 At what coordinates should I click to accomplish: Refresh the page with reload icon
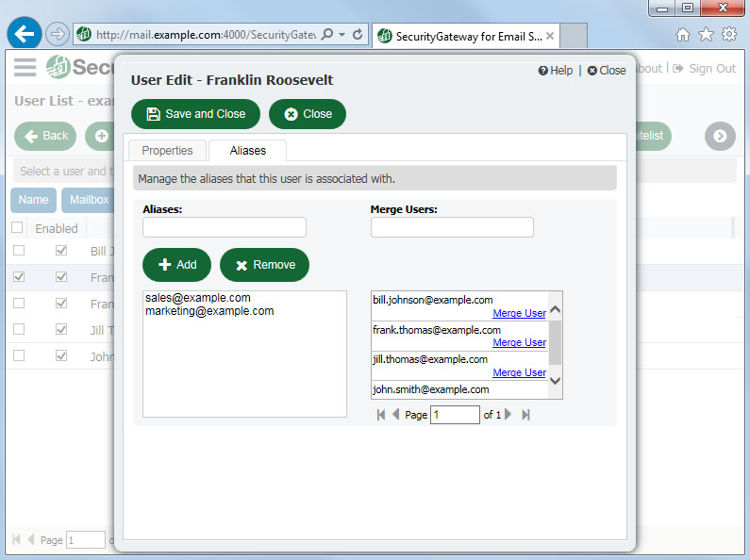[358, 34]
